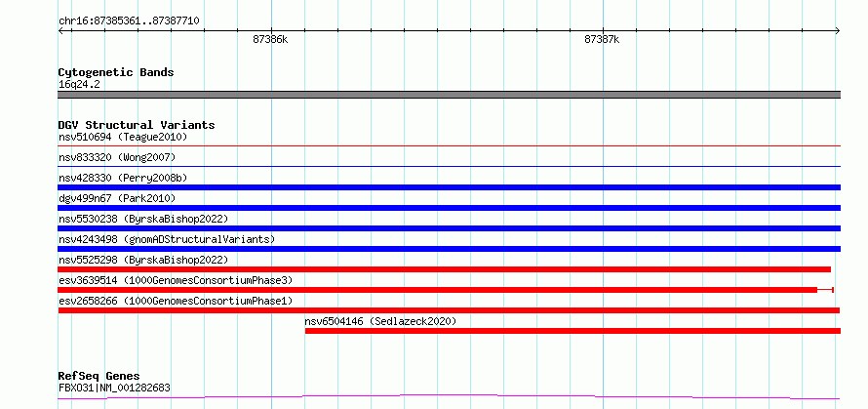The width and height of the screenshot is (868, 409).
Task: Open nsv428330 (Perry2008b) variant label
Action: point(123,178)
